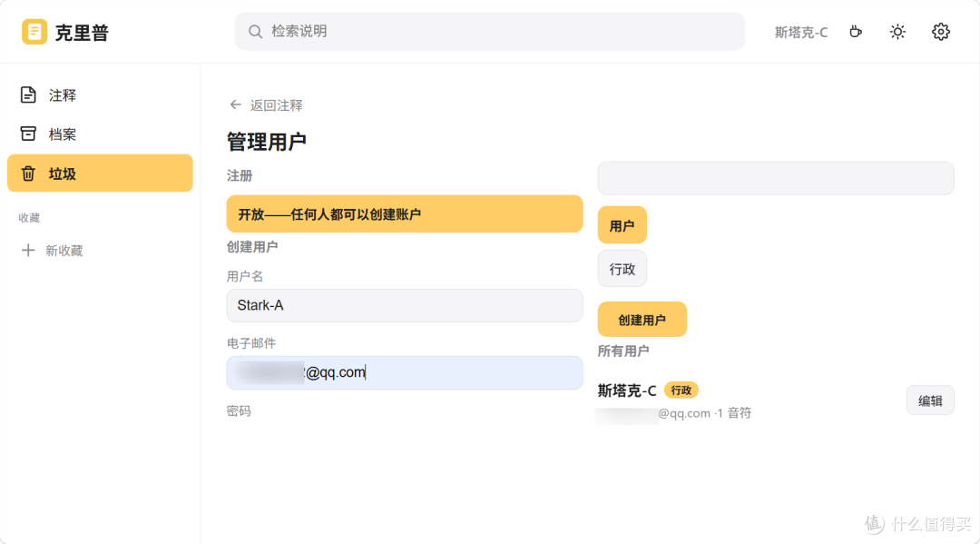The height and width of the screenshot is (544, 980).
Task: Click the 注释 document icon in the sidebar
Action: pyautogui.click(x=28, y=95)
